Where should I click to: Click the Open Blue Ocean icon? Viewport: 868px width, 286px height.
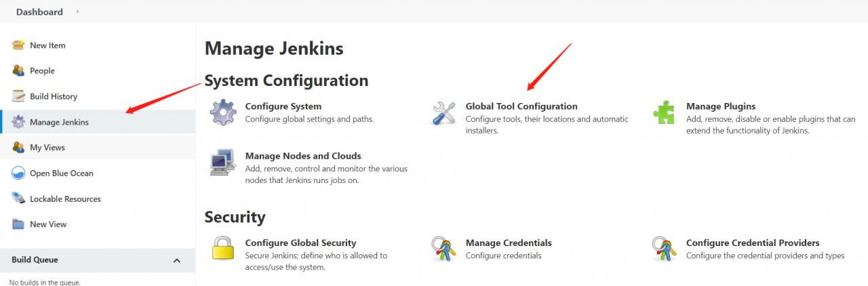pyautogui.click(x=18, y=173)
